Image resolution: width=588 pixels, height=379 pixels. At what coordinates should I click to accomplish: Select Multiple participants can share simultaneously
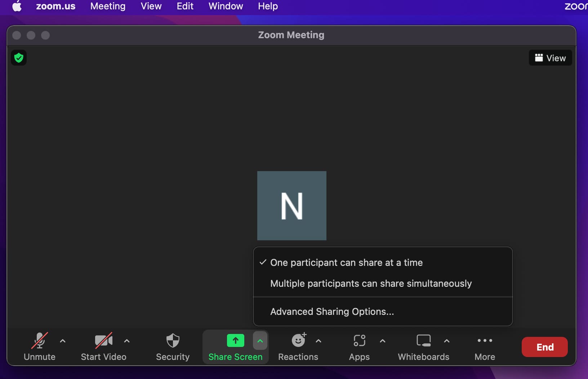click(x=371, y=284)
